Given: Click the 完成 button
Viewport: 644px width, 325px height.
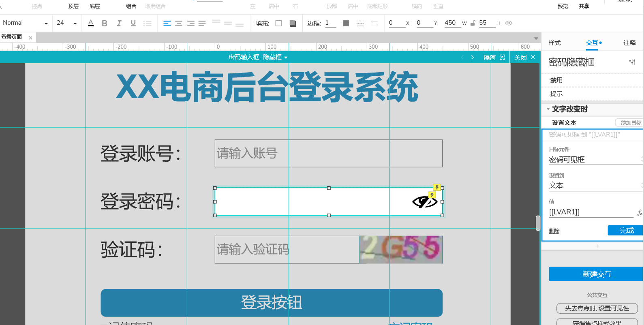Looking at the screenshot, I should pos(626,230).
